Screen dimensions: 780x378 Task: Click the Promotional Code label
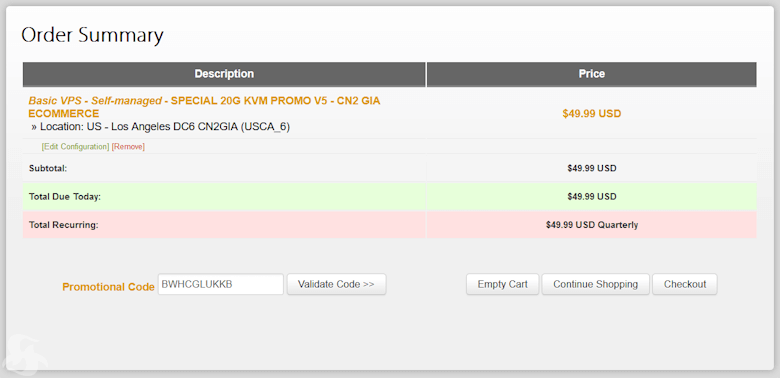[108, 287]
